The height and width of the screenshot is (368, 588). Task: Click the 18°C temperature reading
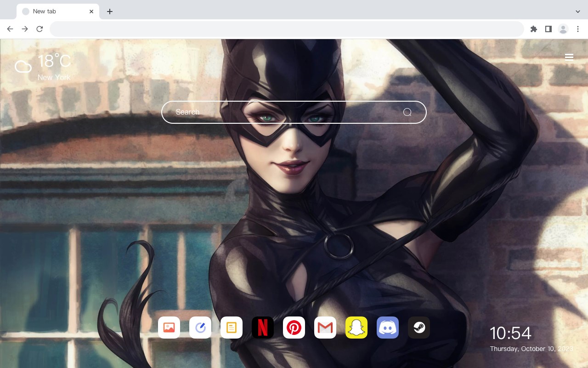click(x=54, y=61)
